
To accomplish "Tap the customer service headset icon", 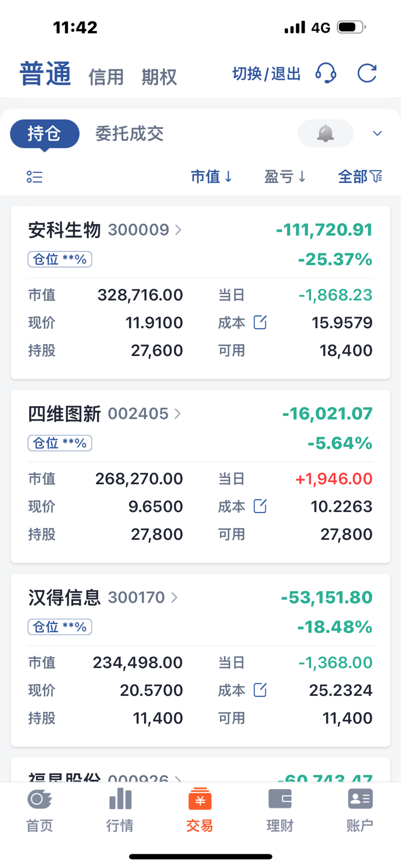I will pyautogui.click(x=326, y=74).
